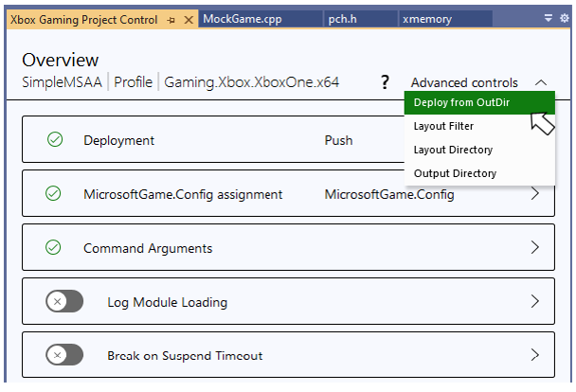Click the MicrosoftGame.Config value text

click(x=389, y=194)
